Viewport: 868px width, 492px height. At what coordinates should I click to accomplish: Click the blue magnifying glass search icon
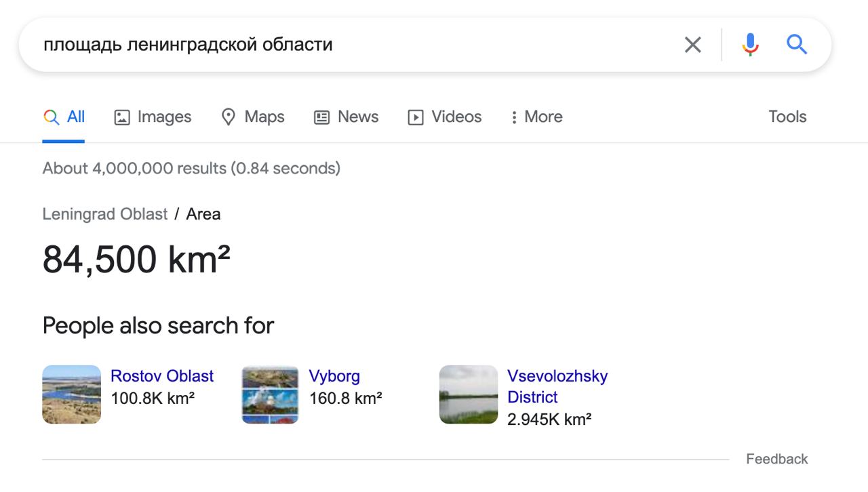tap(797, 45)
